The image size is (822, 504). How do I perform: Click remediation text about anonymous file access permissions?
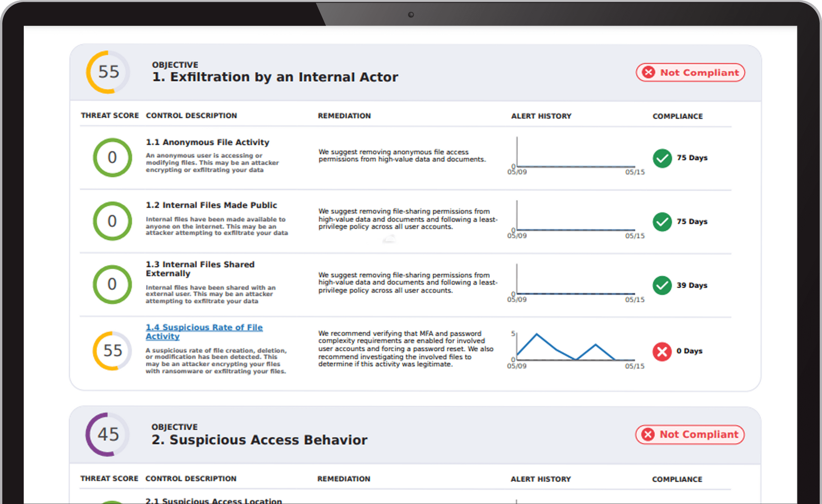click(402, 155)
